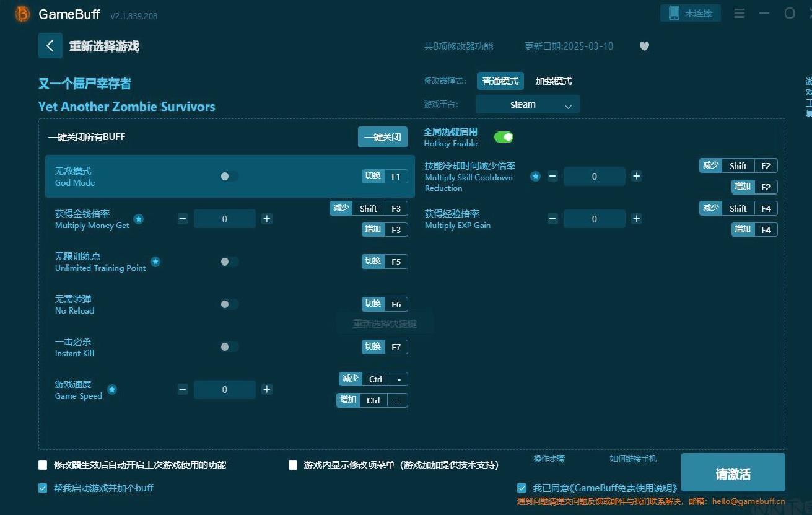Screen dimensions: 812x515
Task: Uncheck help me launch game checkbox
Action: (x=43, y=488)
